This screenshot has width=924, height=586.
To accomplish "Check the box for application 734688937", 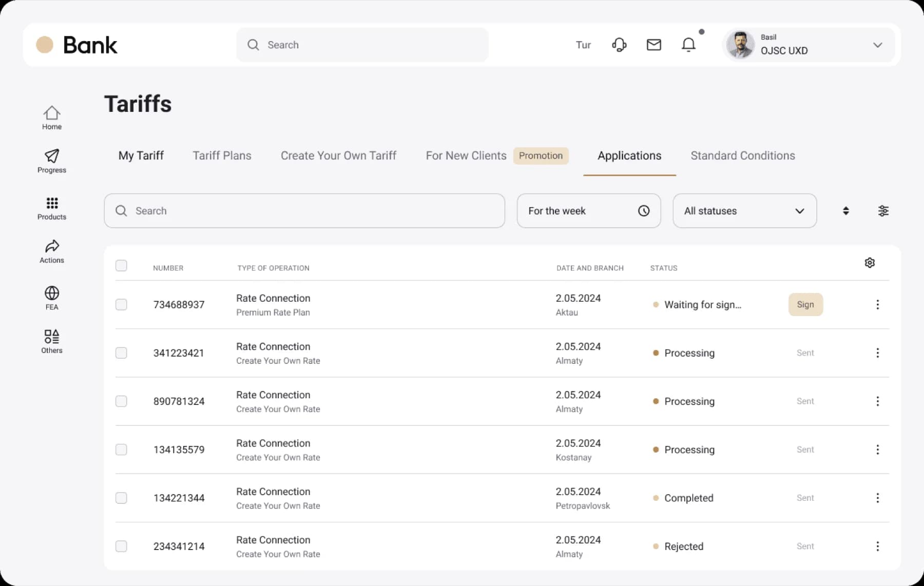I will pyautogui.click(x=121, y=305).
